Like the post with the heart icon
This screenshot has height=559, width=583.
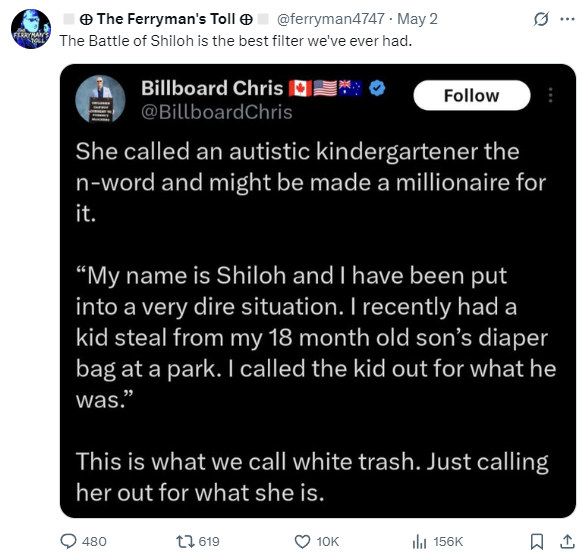(302, 542)
